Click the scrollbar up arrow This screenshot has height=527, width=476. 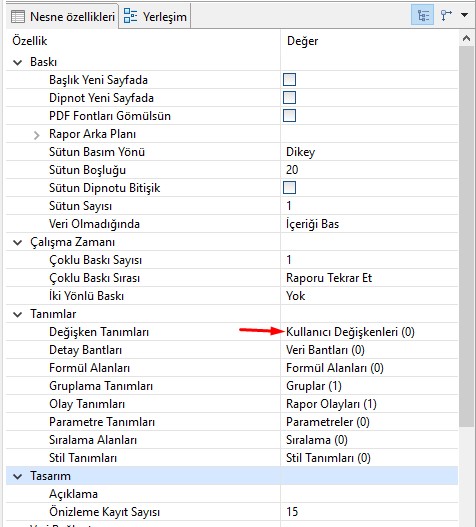(x=466, y=38)
